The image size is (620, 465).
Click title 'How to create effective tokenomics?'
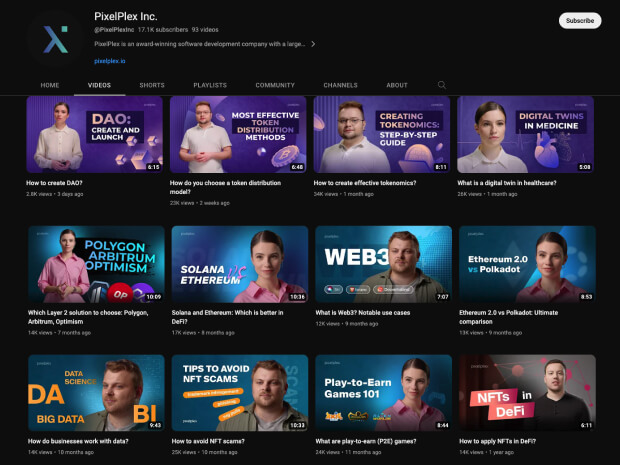point(365,183)
